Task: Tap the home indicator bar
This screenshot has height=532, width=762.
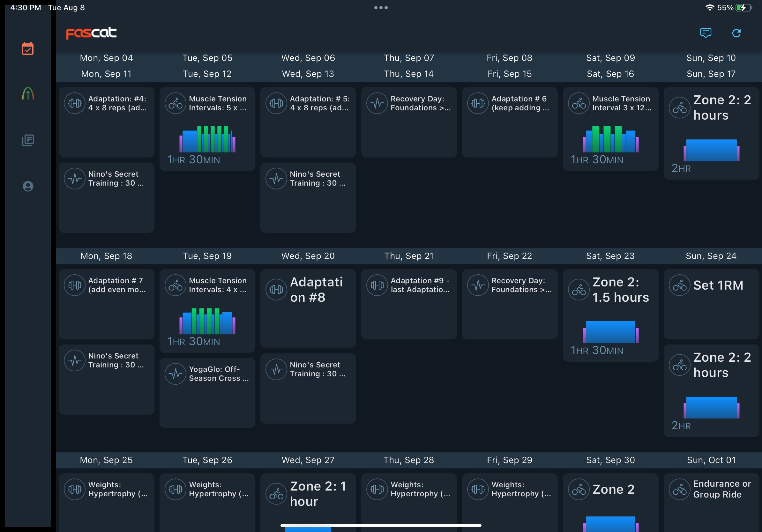Action: (x=381, y=525)
